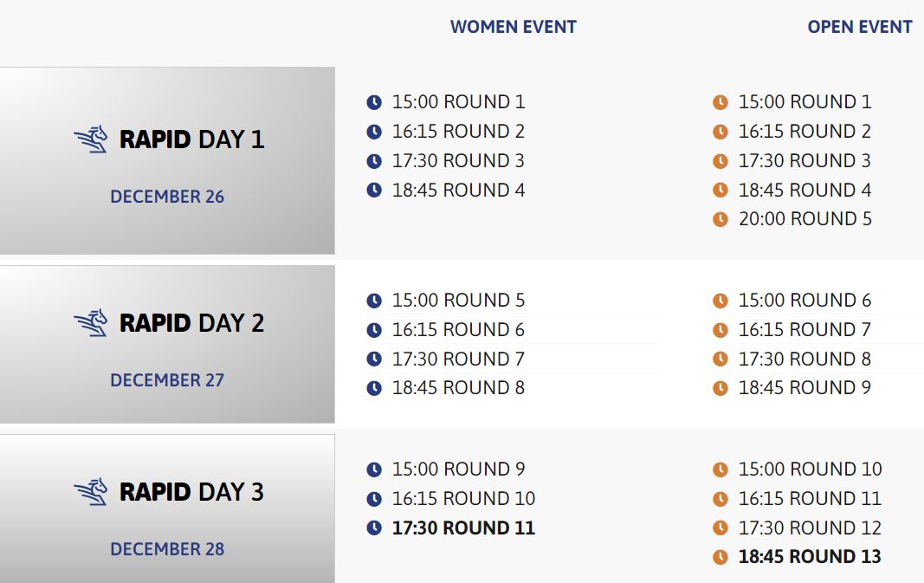Open the December 28 date link
The image size is (924, 583).
click(167, 549)
